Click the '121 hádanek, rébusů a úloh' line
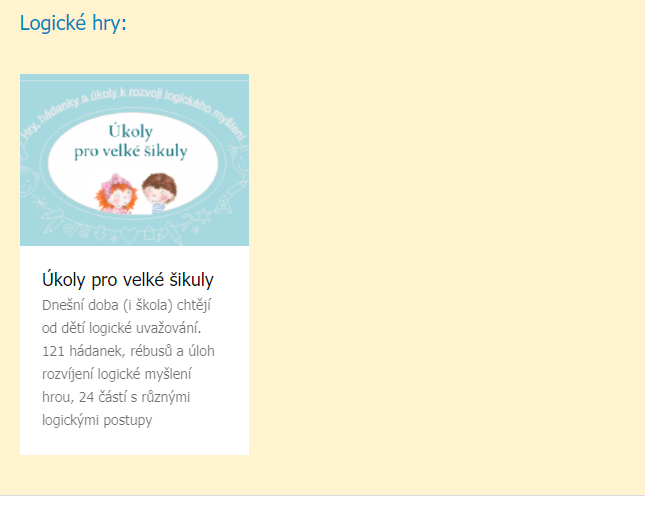The width and height of the screenshot is (645, 522). click(128, 351)
